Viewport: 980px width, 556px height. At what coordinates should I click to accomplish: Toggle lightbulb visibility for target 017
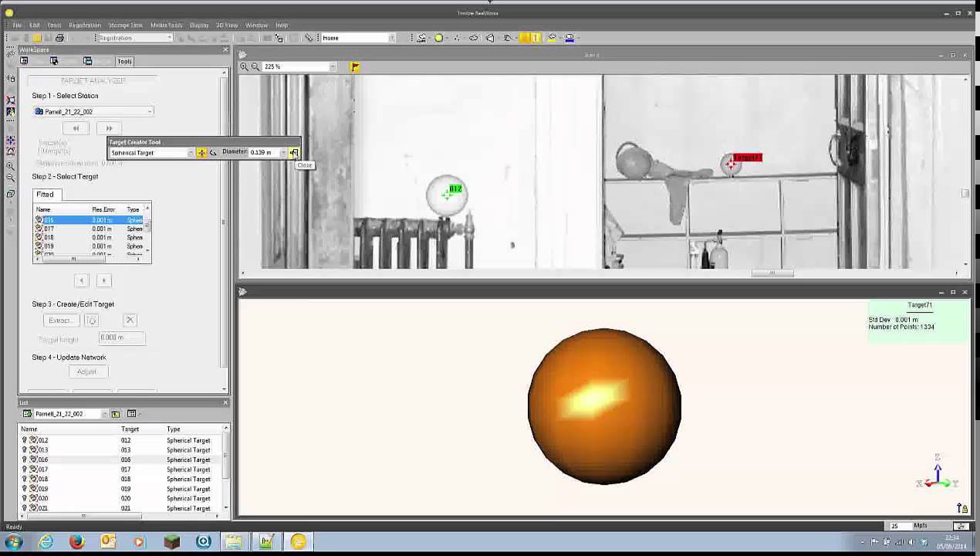24,470
